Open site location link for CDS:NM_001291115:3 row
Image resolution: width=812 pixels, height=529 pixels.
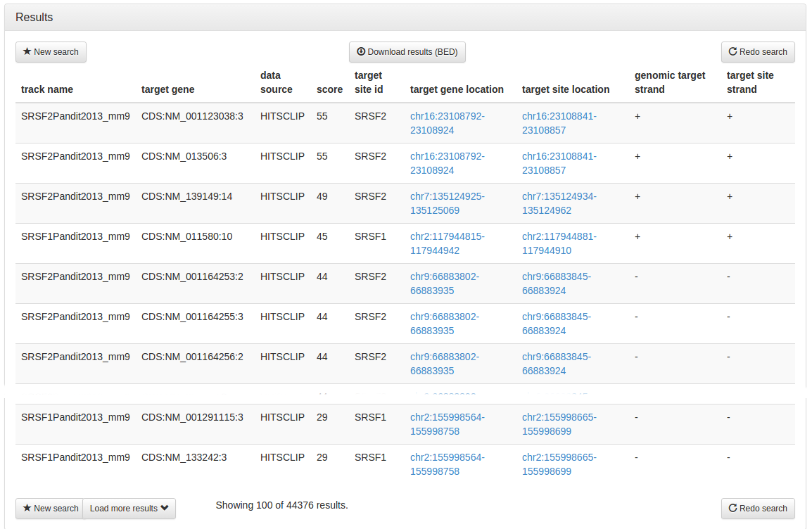(x=559, y=424)
